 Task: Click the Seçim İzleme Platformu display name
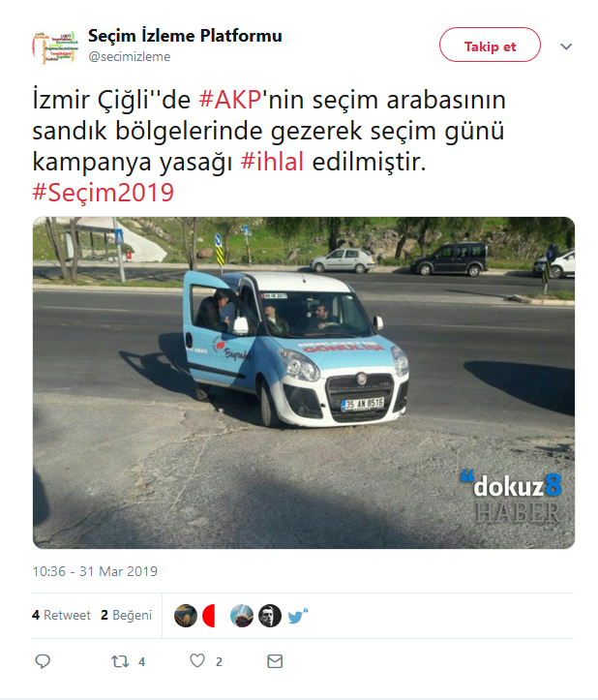point(185,36)
